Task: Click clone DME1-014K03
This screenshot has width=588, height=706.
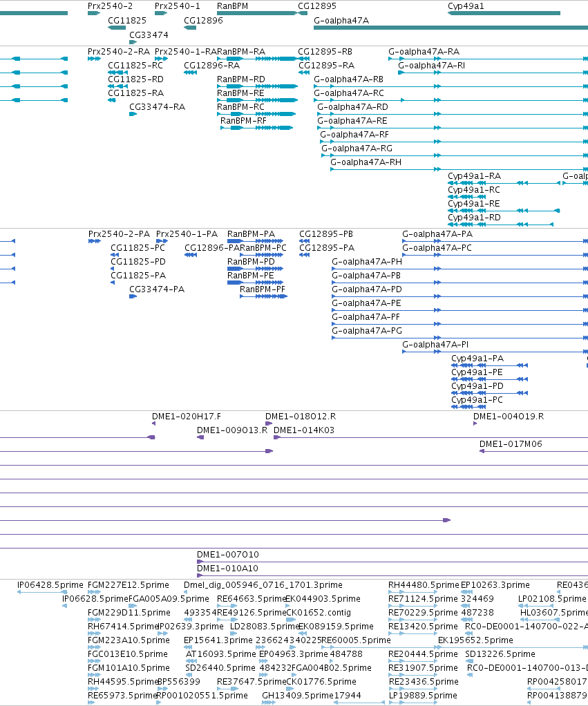Action: (x=304, y=430)
